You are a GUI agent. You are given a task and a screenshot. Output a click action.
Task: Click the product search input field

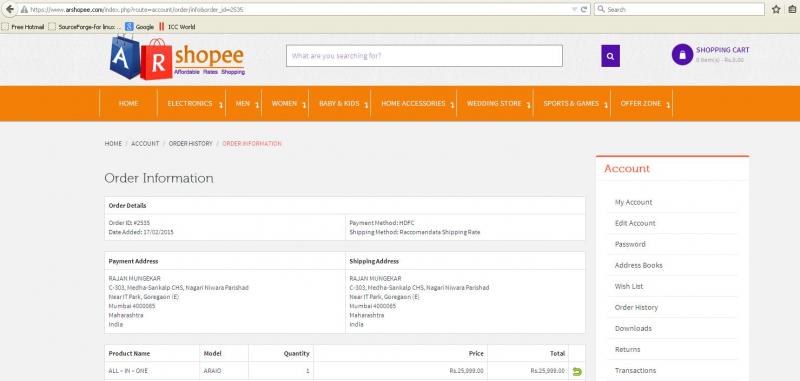pyautogui.click(x=424, y=56)
